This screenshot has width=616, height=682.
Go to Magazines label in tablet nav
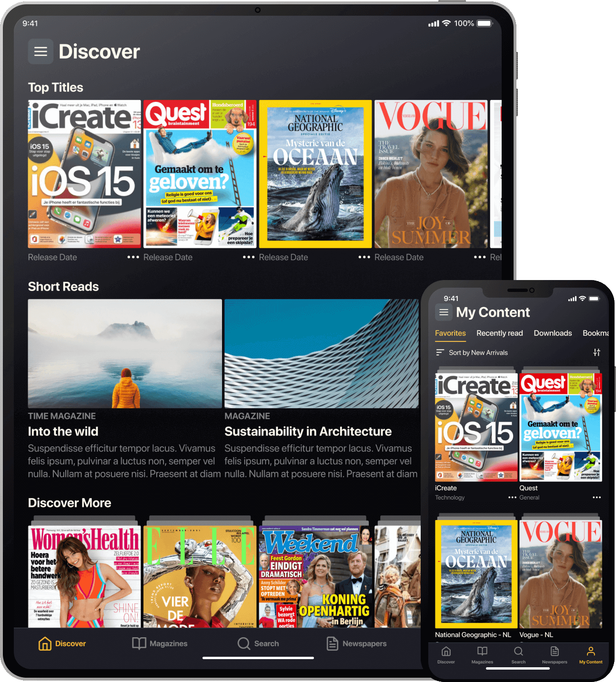click(169, 643)
